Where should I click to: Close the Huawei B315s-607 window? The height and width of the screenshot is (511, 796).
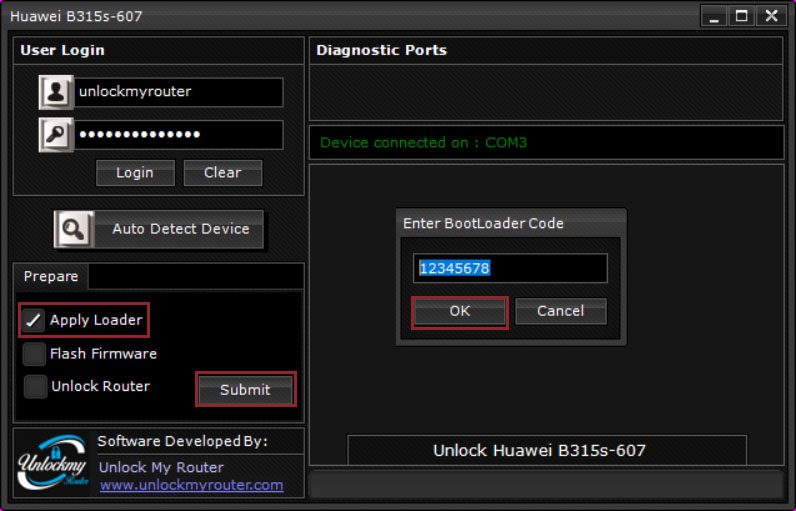click(x=771, y=16)
